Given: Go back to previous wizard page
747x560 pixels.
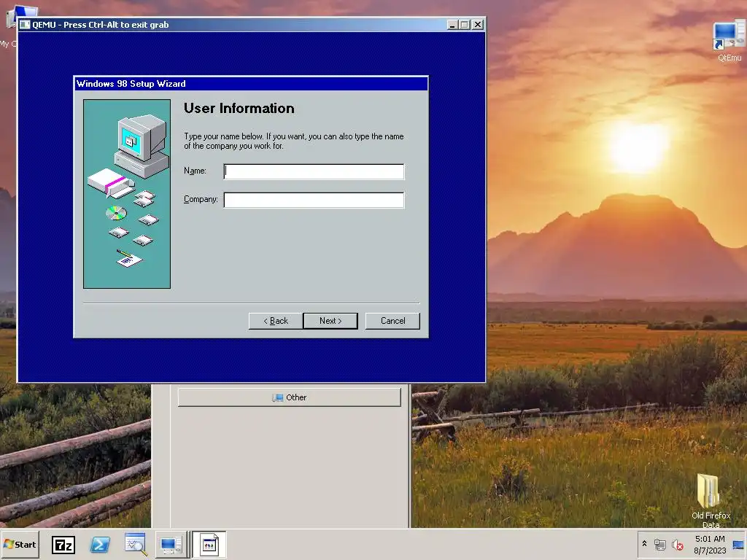Looking at the screenshot, I should click(x=276, y=321).
